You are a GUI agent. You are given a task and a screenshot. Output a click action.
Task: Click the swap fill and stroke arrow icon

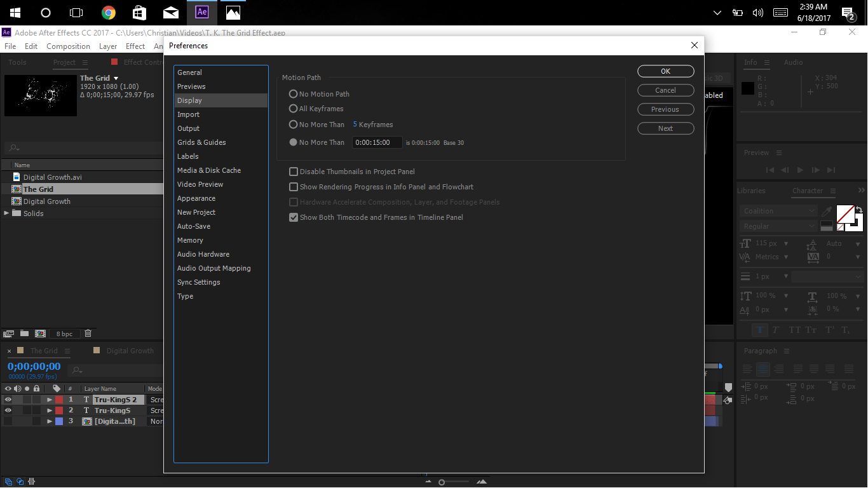coord(859,209)
